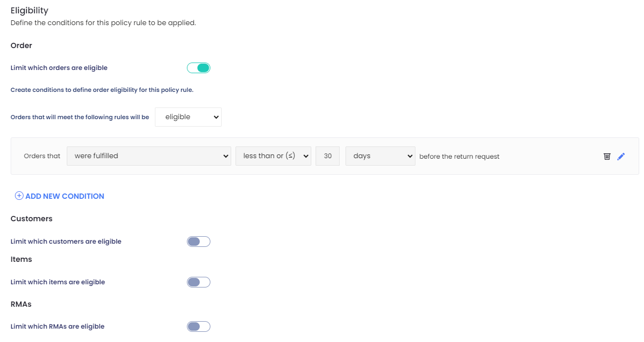Click the 'Limit which orders are eligible' label
The image size is (644, 342).
point(59,68)
